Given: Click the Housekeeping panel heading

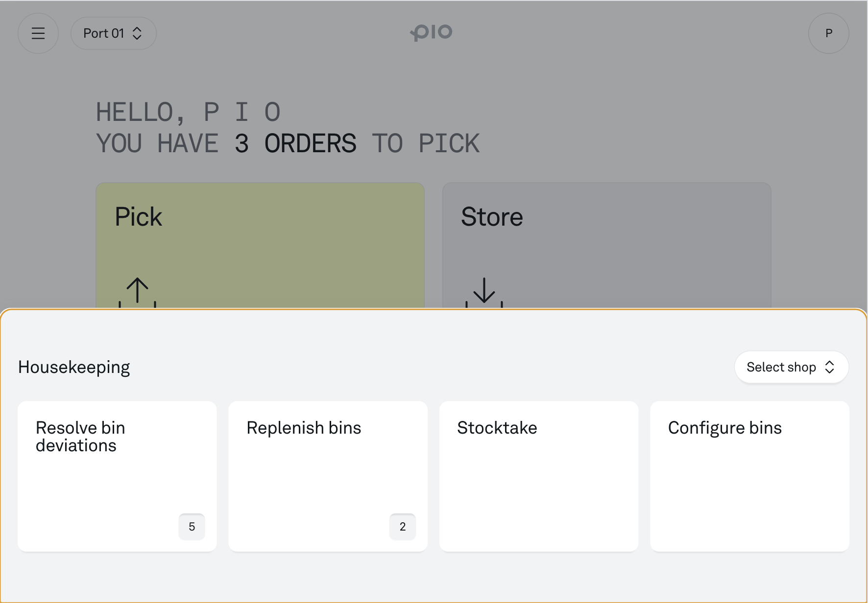Looking at the screenshot, I should [74, 367].
